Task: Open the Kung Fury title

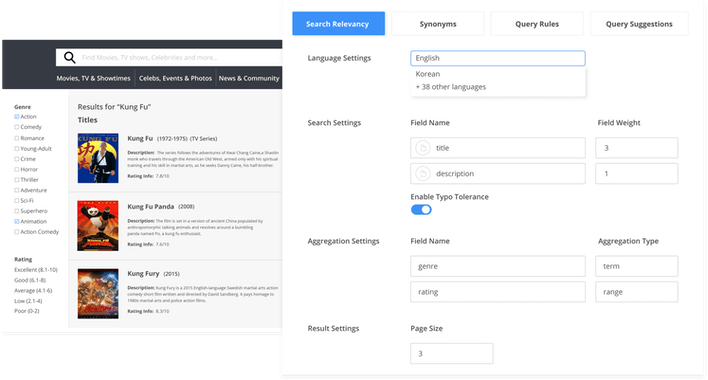Action: click(143, 273)
